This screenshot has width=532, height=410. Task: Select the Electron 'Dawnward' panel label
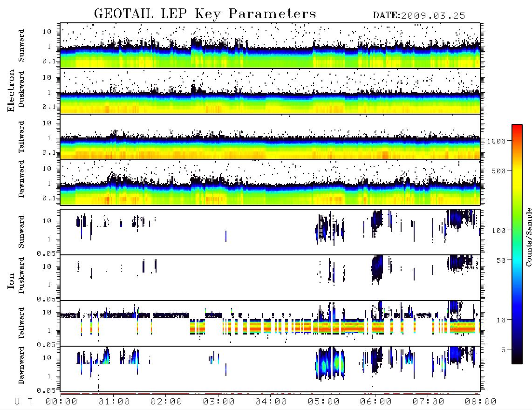(21, 179)
